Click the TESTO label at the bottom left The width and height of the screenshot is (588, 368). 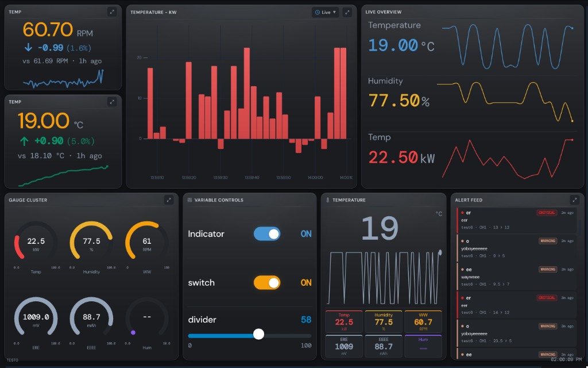click(13, 360)
